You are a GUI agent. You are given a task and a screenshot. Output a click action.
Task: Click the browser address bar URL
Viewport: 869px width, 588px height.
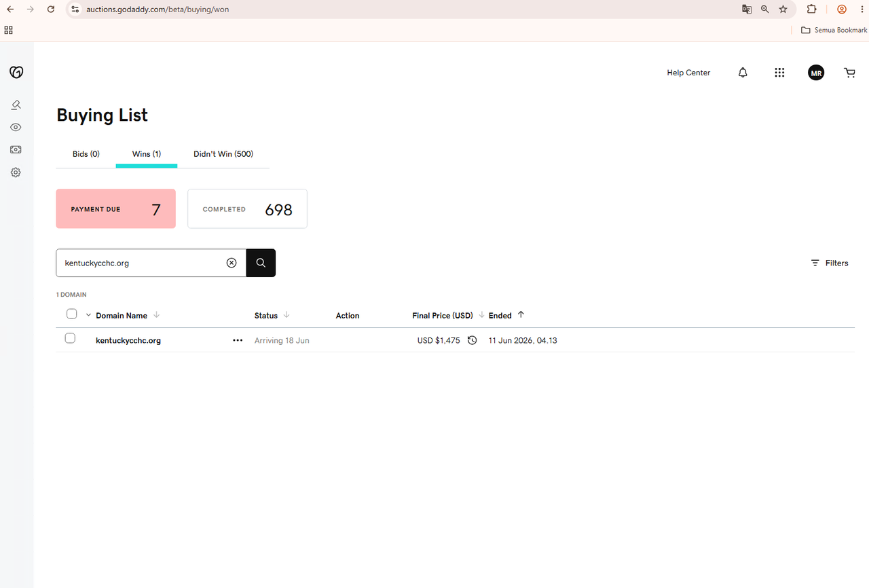(158, 10)
